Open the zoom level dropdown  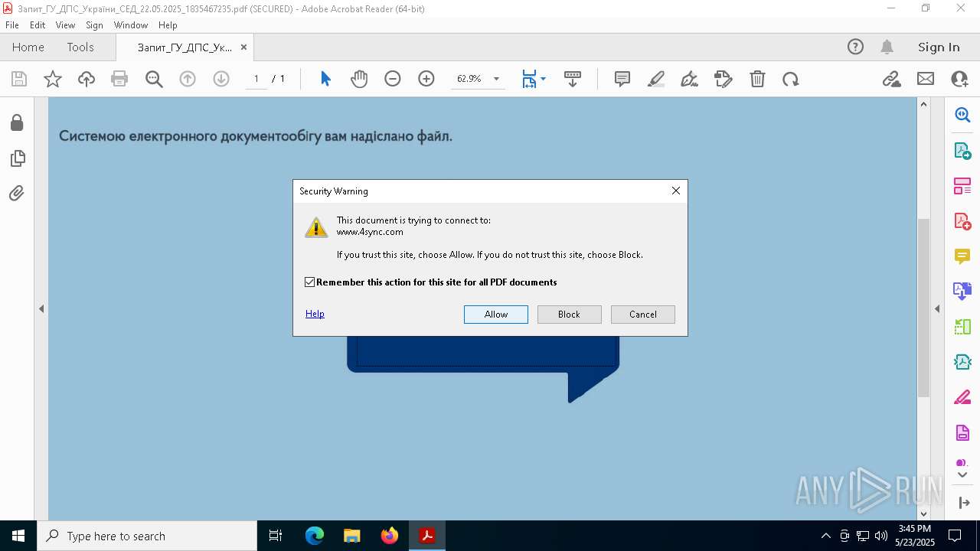[x=496, y=79]
